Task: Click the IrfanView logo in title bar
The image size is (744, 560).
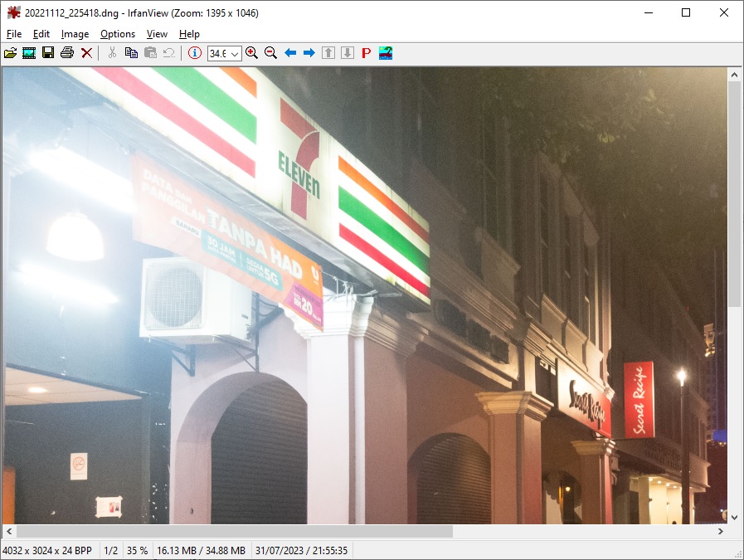Action: coord(14,12)
